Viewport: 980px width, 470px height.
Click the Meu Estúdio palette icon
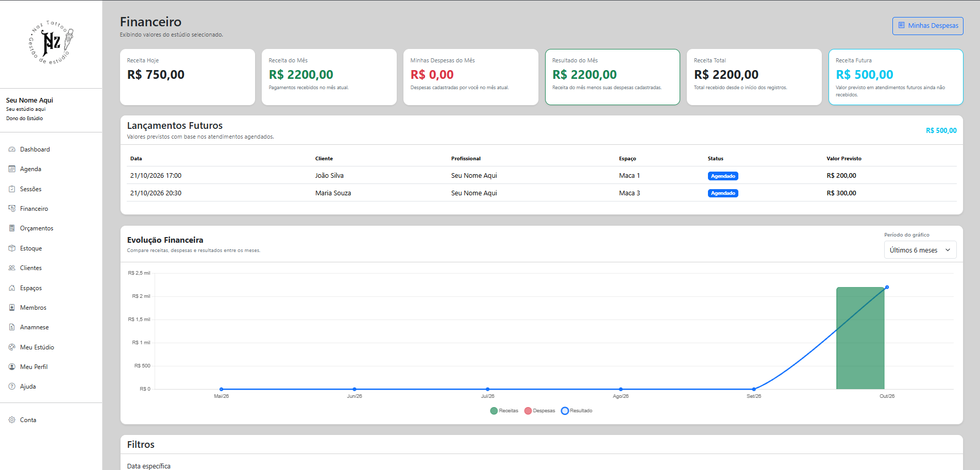coord(12,347)
